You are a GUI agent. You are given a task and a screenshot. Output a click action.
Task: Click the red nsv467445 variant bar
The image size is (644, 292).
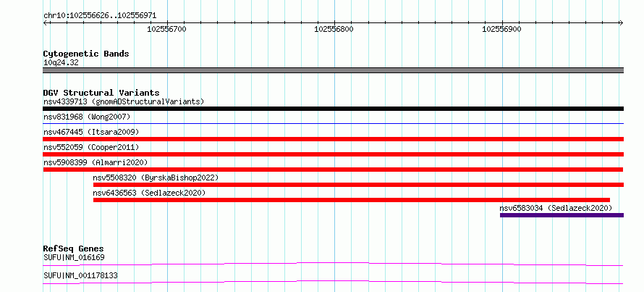(333, 139)
